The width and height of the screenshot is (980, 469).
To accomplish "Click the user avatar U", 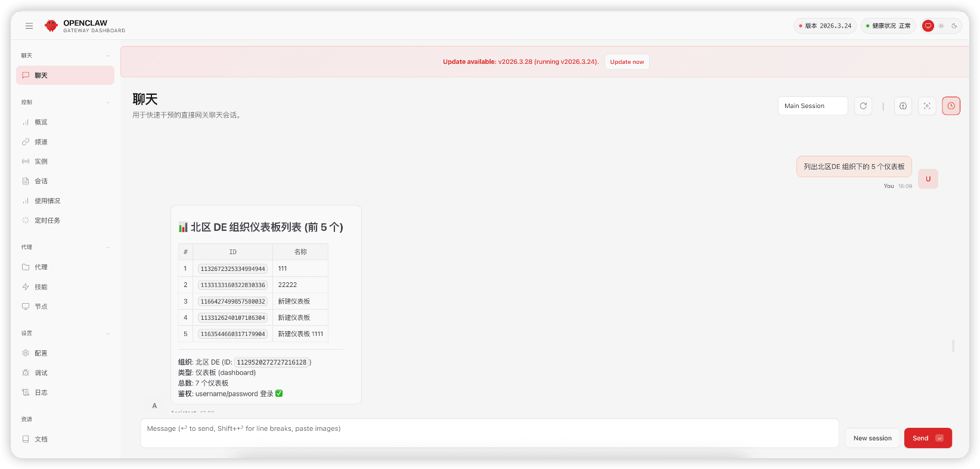I will [928, 179].
